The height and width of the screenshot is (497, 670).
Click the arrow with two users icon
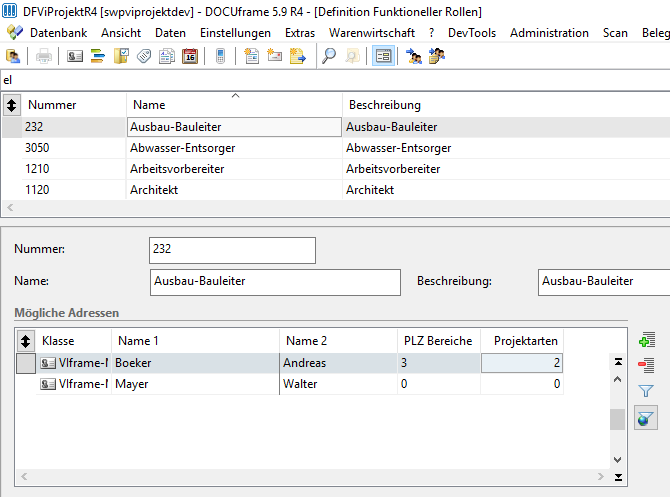click(414, 56)
